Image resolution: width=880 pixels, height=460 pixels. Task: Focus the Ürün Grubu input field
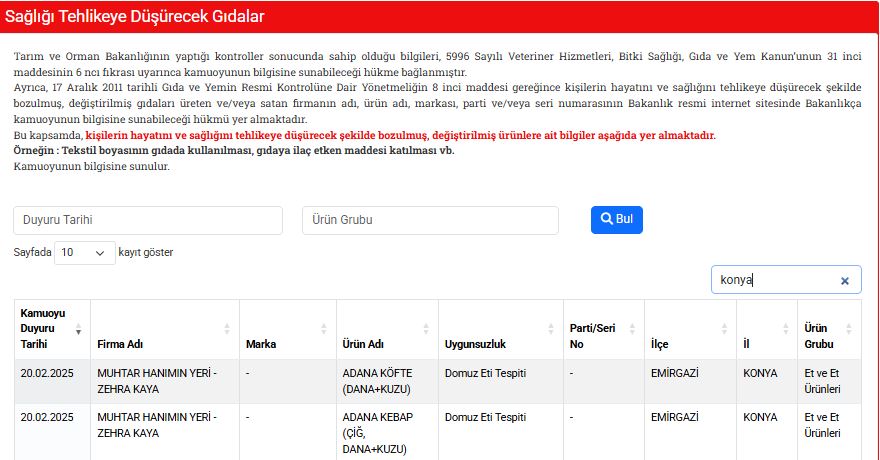coord(430,220)
